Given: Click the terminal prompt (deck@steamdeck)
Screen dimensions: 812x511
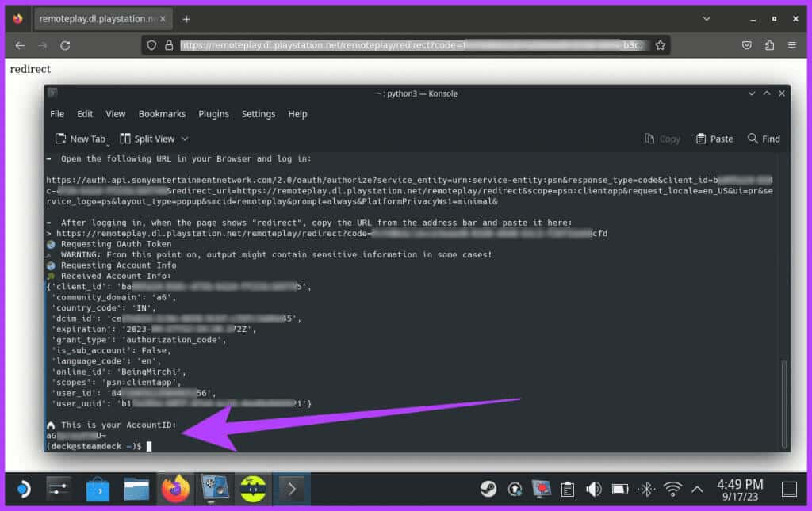Looking at the screenshot, I should point(94,446).
